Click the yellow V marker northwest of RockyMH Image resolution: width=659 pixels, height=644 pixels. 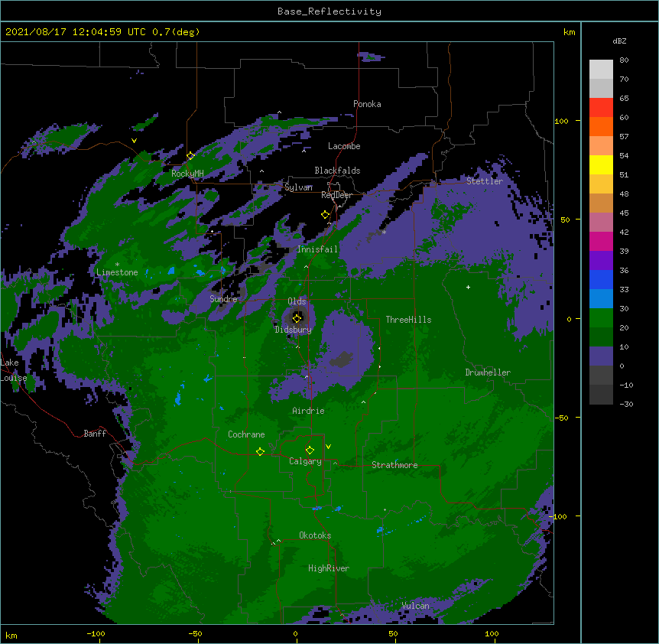pos(134,141)
